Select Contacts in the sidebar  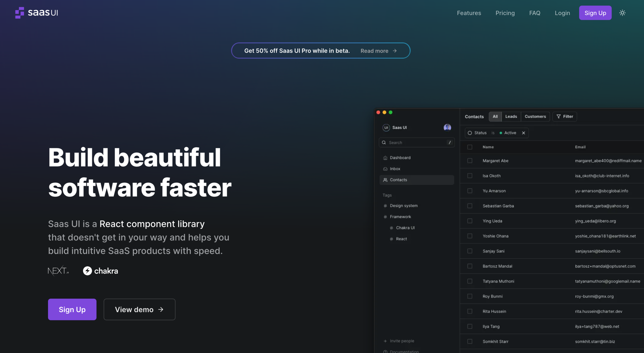(417, 180)
